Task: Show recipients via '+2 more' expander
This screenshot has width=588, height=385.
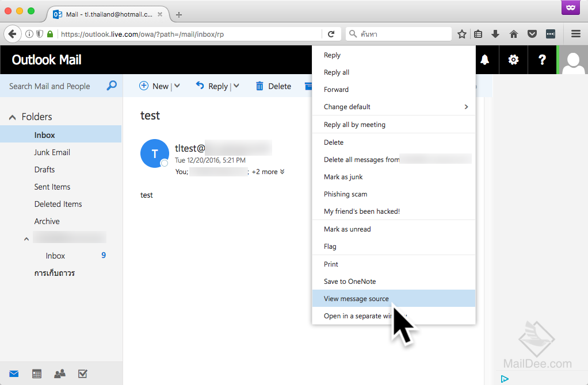Action: [265, 171]
